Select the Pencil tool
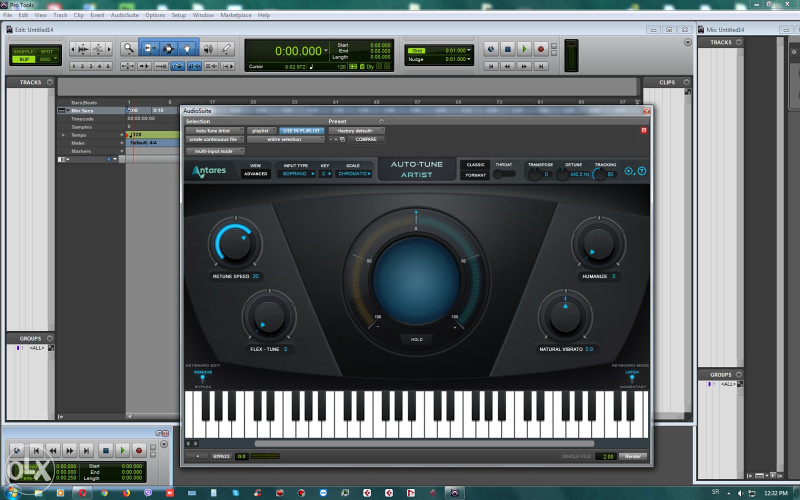Viewport: 800px width, 500px height. click(226, 49)
